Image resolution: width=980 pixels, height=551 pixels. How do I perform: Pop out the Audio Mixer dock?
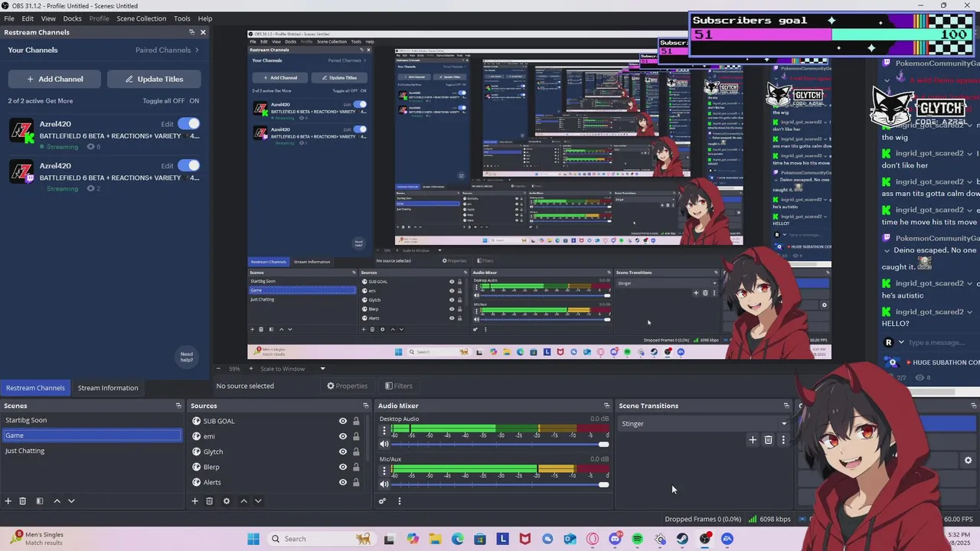(606, 406)
